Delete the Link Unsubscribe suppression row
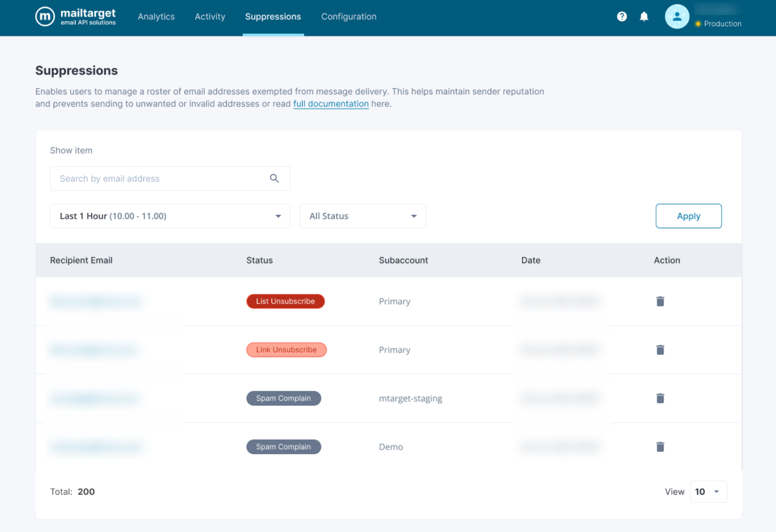Screen dimensions: 776x532 (x=660, y=350)
